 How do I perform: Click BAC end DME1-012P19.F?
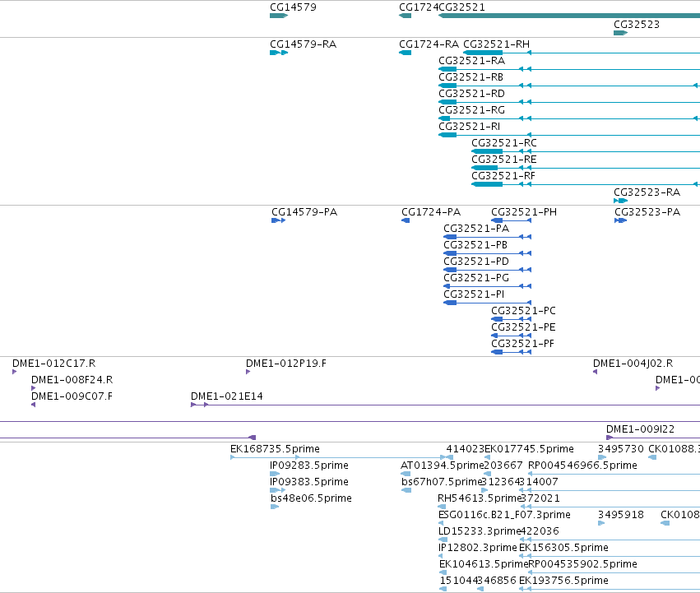286,364
